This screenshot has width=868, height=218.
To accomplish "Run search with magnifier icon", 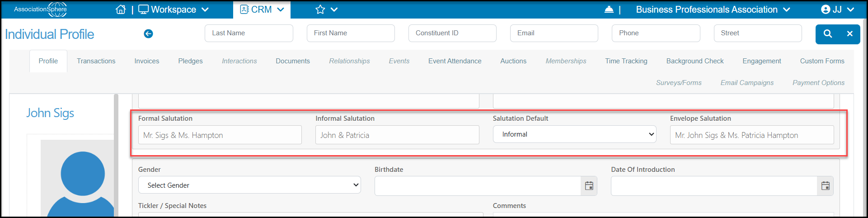I will click(828, 34).
